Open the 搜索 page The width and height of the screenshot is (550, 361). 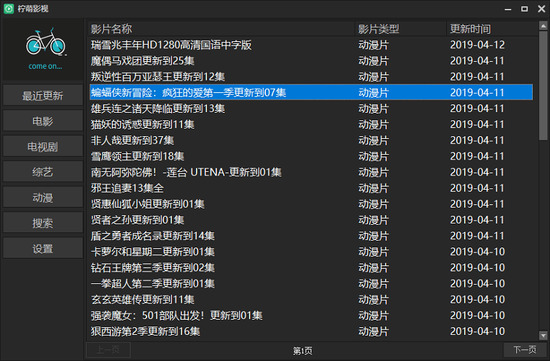(43, 223)
